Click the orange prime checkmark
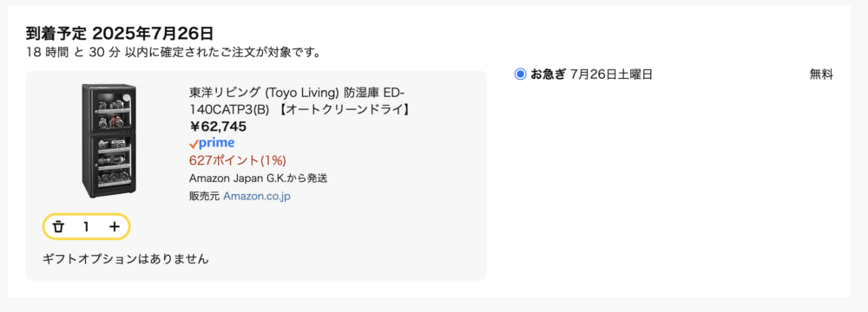This screenshot has height=312, width=868. click(194, 145)
